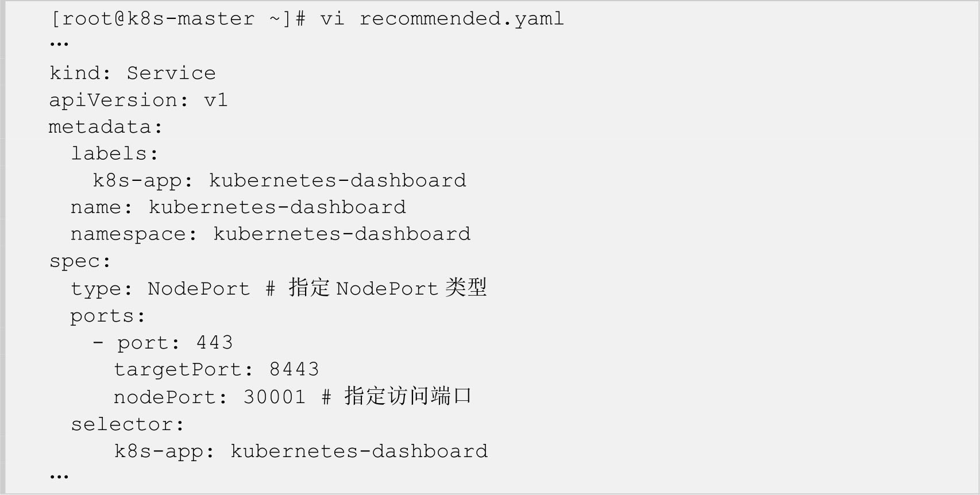Click the '- port: 443' line
980x495 pixels.
(x=163, y=343)
